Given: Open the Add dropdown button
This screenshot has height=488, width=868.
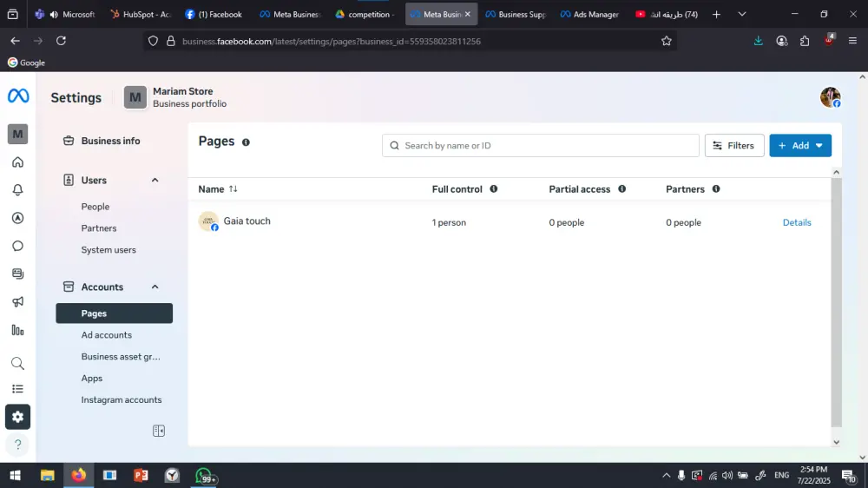Looking at the screenshot, I should [x=799, y=146].
